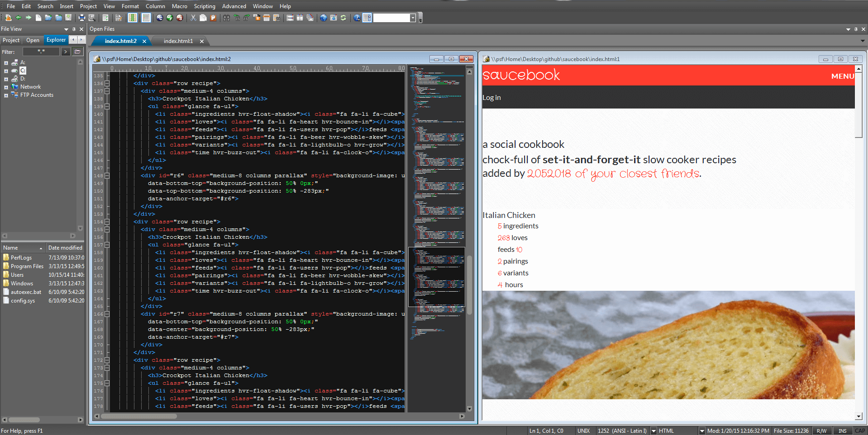Sort file list by Date modified
Image resolution: width=868 pixels, height=435 pixels.
(x=65, y=248)
